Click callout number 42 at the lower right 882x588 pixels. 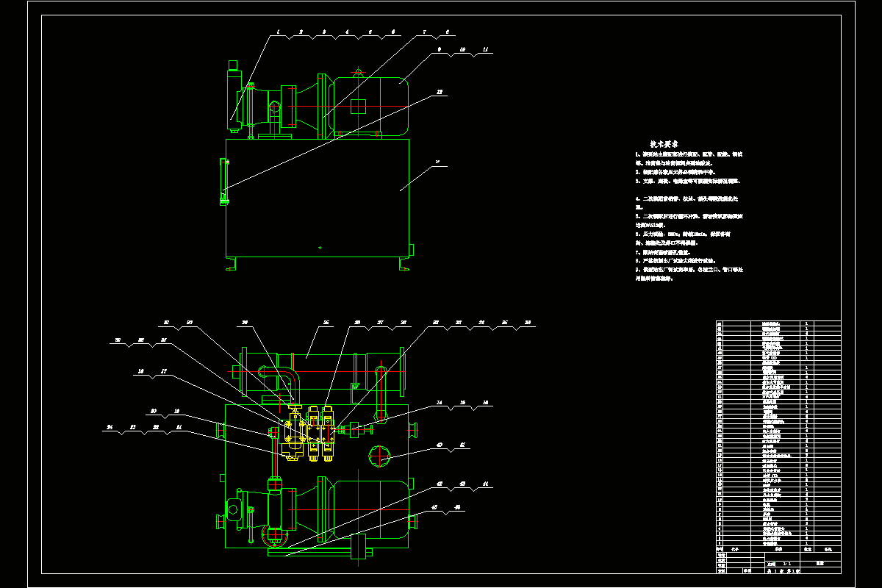(440, 484)
